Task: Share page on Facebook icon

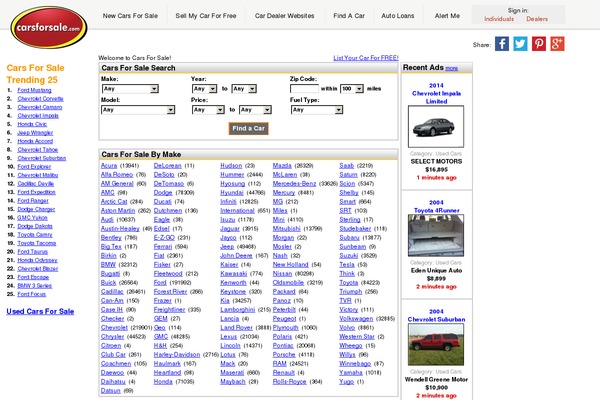Action: click(x=502, y=44)
